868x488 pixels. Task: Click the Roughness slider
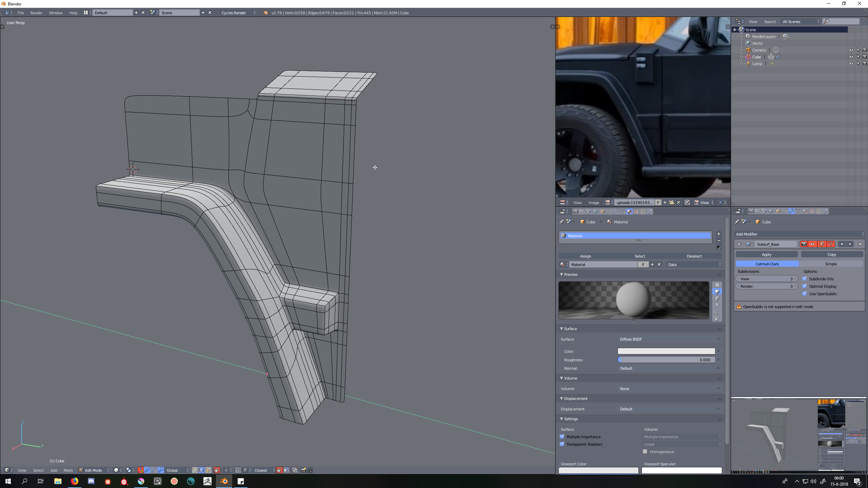coord(666,360)
